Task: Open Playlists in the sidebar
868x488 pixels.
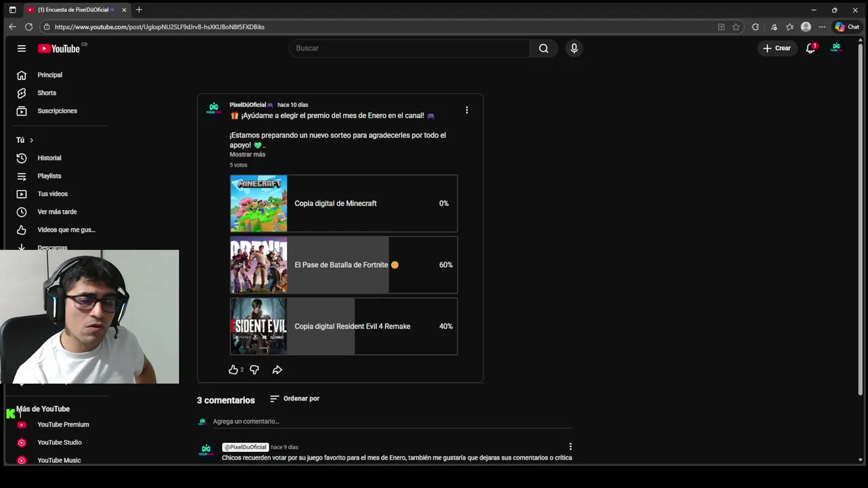Action: point(49,176)
